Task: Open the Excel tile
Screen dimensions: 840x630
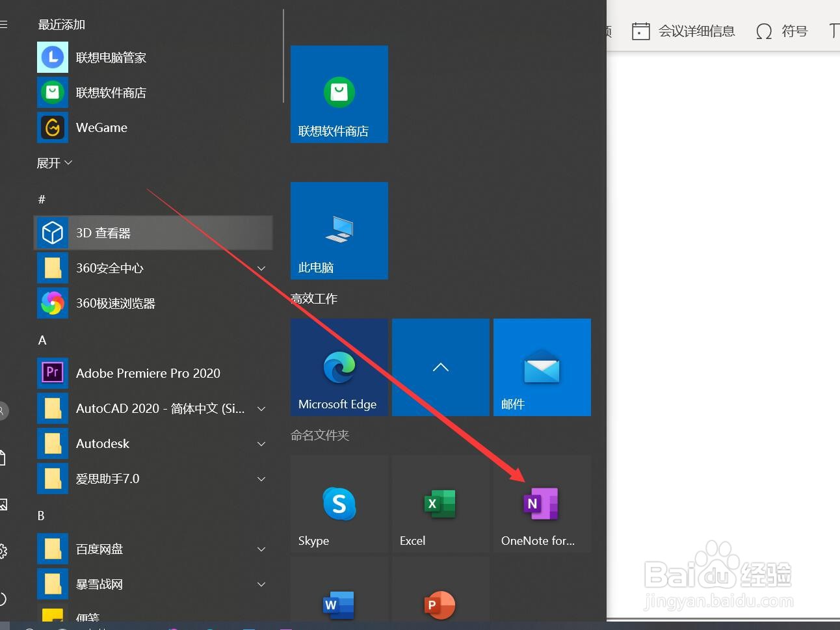Action: coord(441,504)
